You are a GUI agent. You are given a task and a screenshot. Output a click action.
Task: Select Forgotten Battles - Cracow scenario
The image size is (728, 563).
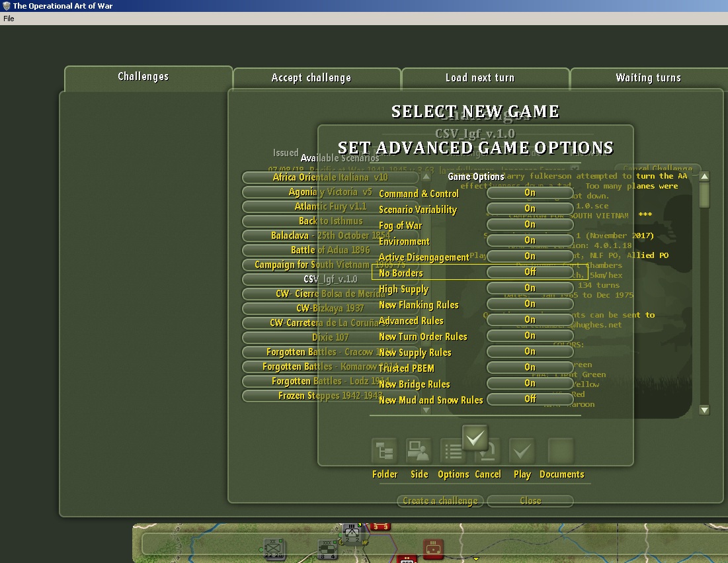pyautogui.click(x=330, y=352)
